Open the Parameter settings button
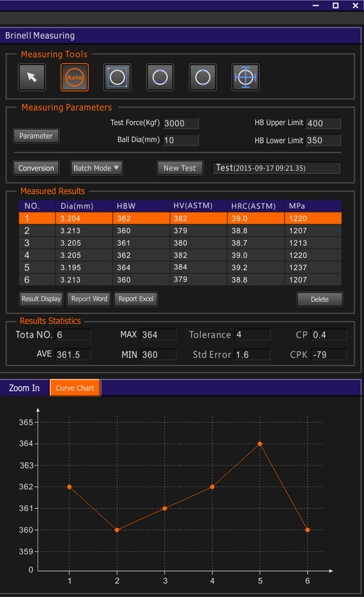The height and width of the screenshot is (597, 364). (36, 136)
